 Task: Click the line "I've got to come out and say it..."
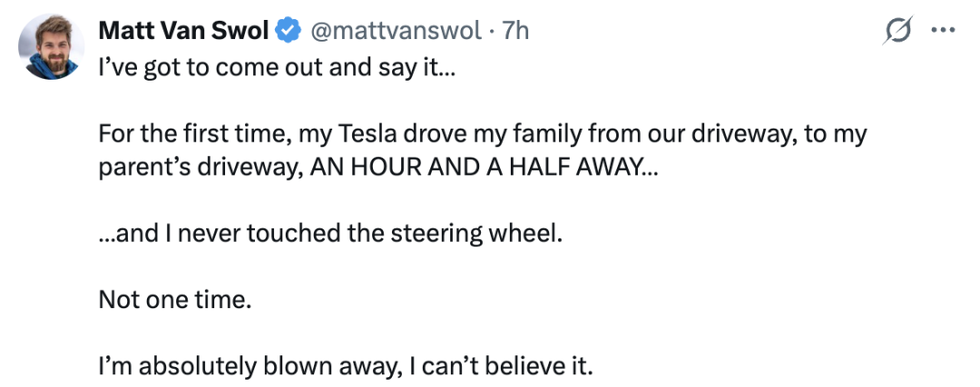pyautogui.click(x=272, y=66)
